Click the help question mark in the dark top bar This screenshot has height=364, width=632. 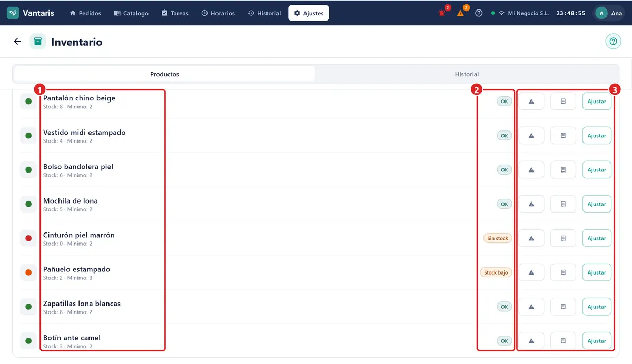479,13
